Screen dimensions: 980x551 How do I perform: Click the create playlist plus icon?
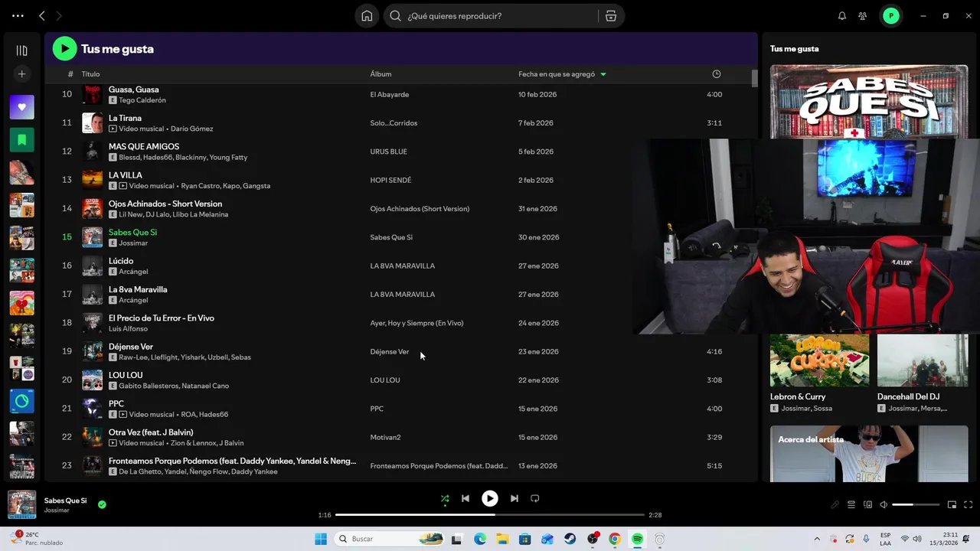[21, 74]
